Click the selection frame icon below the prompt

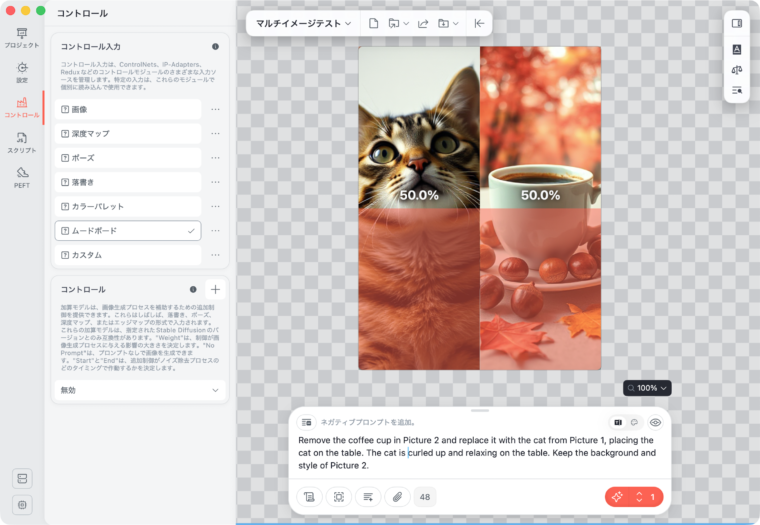[339, 497]
